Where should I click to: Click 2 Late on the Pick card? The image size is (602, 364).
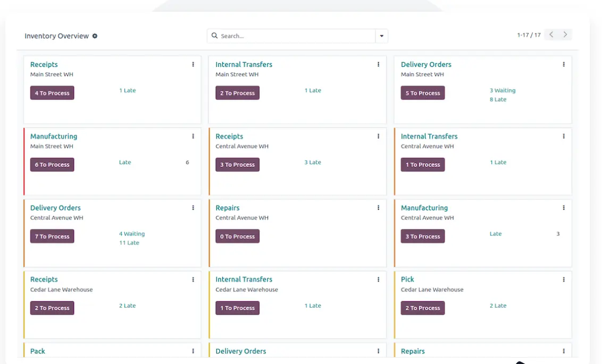click(498, 306)
